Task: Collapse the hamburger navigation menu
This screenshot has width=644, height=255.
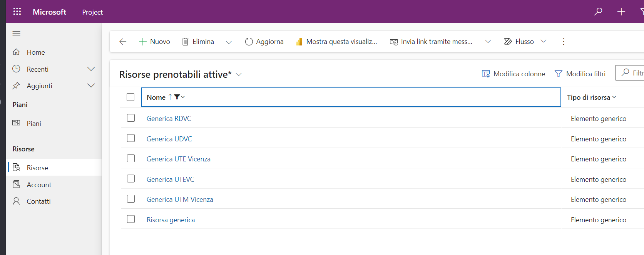Action: (x=16, y=34)
